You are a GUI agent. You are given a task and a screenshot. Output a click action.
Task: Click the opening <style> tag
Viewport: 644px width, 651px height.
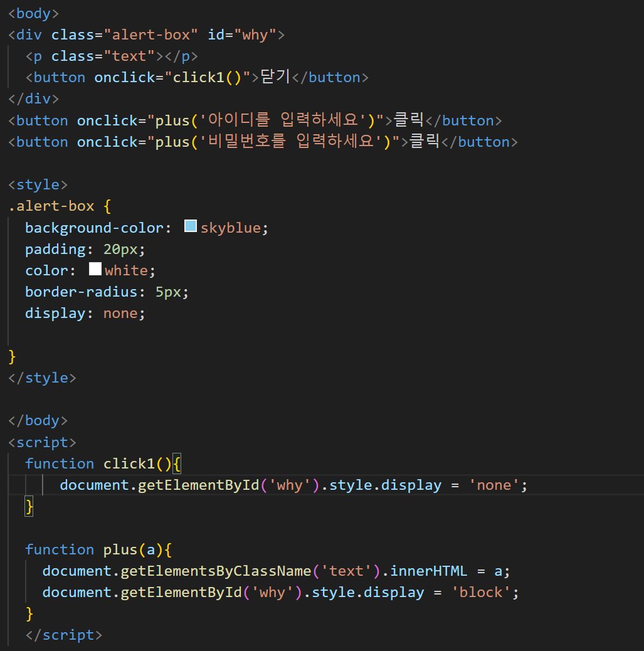coord(38,185)
